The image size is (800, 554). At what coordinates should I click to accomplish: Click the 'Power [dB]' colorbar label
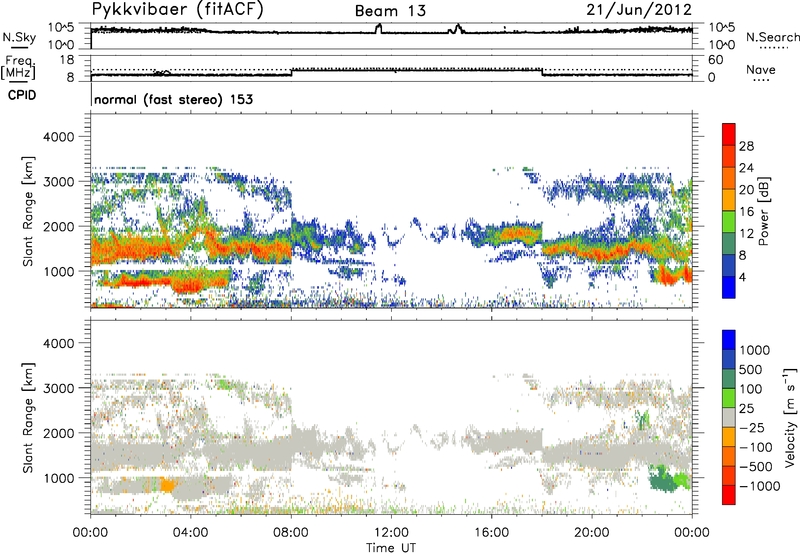point(763,211)
